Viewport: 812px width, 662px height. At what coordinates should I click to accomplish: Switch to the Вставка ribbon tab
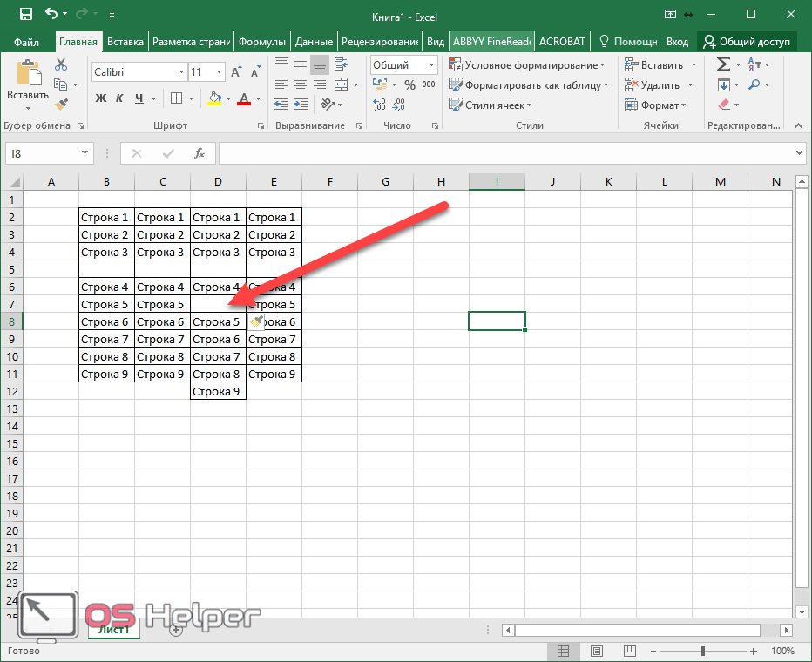125,41
